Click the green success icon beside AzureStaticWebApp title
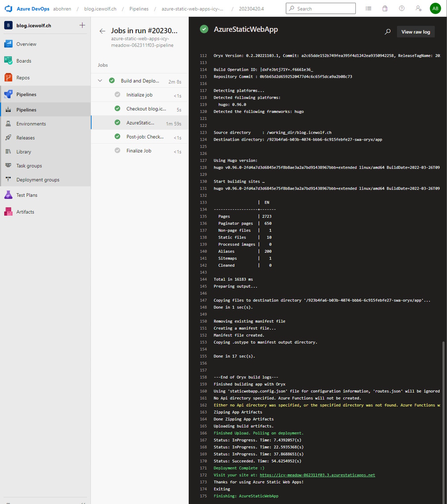Image resolution: width=447 pixels, height=504 pixels. (x=204, y=29)
